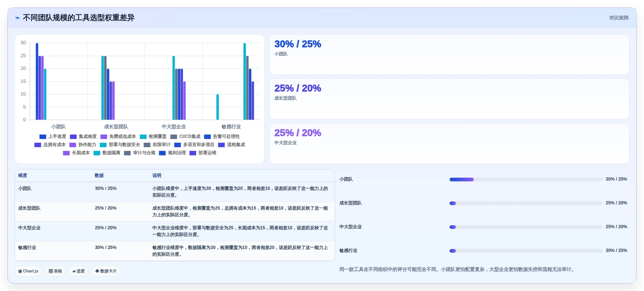
Task: Click 30% / 25% value in 敏感行业 table row
Action: coord(106,248)
